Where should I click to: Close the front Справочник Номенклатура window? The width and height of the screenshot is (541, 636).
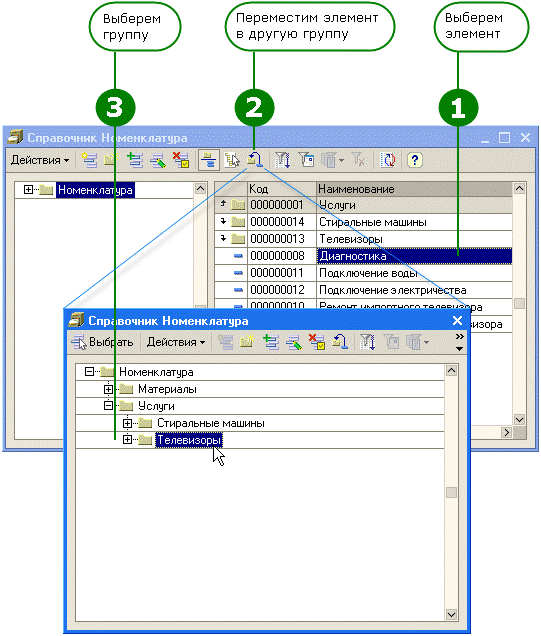(457, 320)
